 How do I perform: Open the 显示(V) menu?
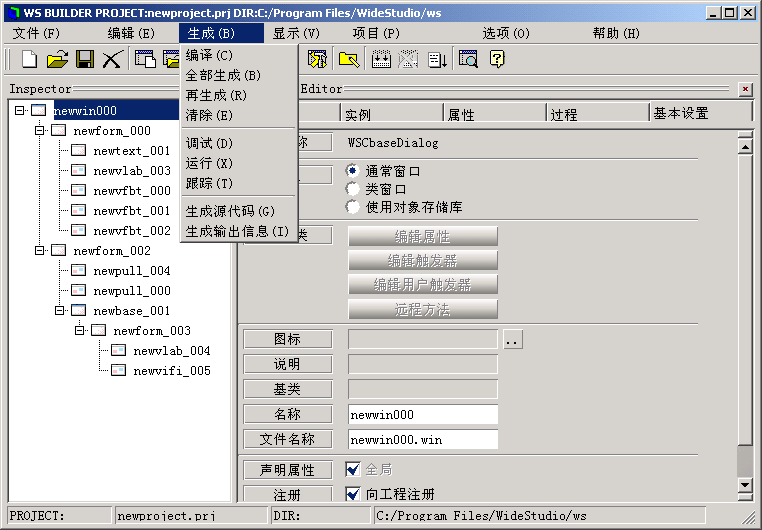point(296,33)
